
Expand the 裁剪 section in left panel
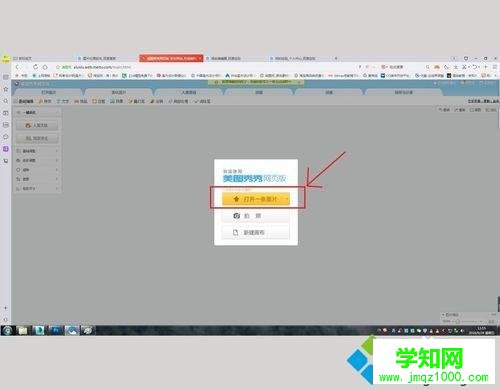pos(38,179)
